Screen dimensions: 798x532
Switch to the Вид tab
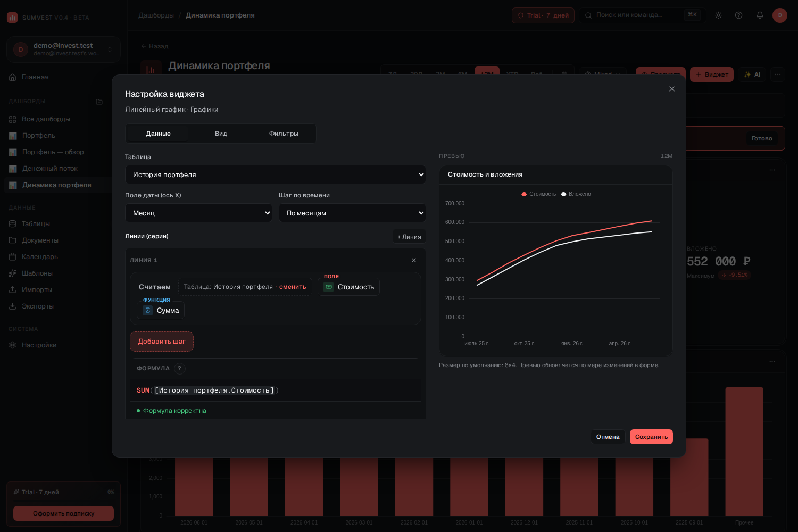point(221,134)
